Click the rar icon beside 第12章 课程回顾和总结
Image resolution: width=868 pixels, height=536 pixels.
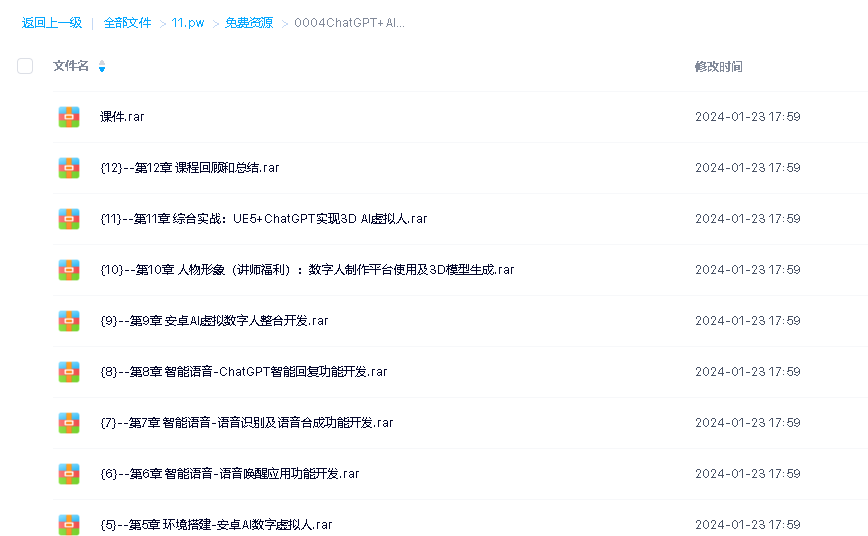click(x=69, y=168)
